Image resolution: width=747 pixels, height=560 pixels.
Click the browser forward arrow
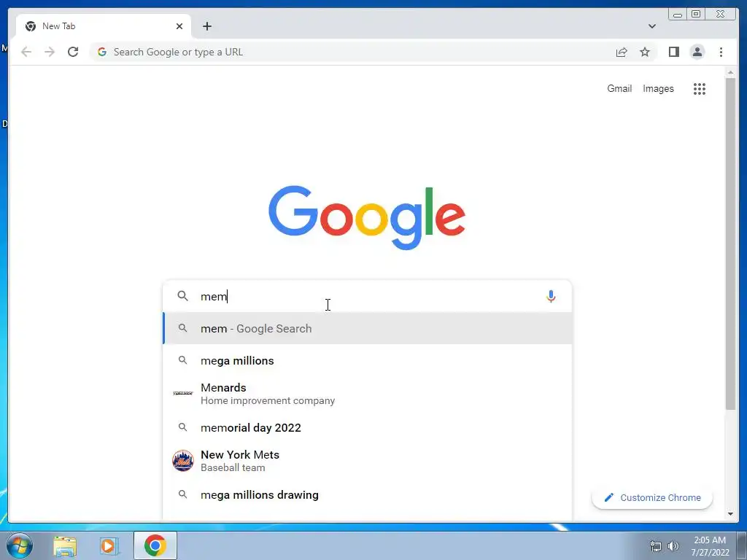pyautogui.click(x=50, y=52)
